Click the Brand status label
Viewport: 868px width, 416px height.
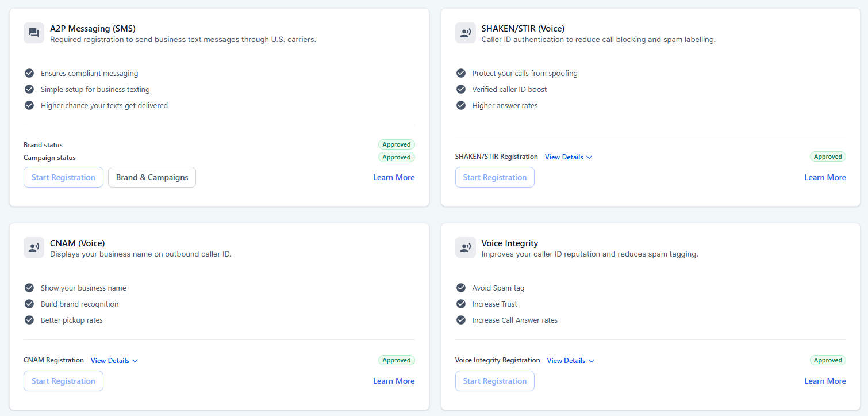pyautogui.click(x=43, y=145)
